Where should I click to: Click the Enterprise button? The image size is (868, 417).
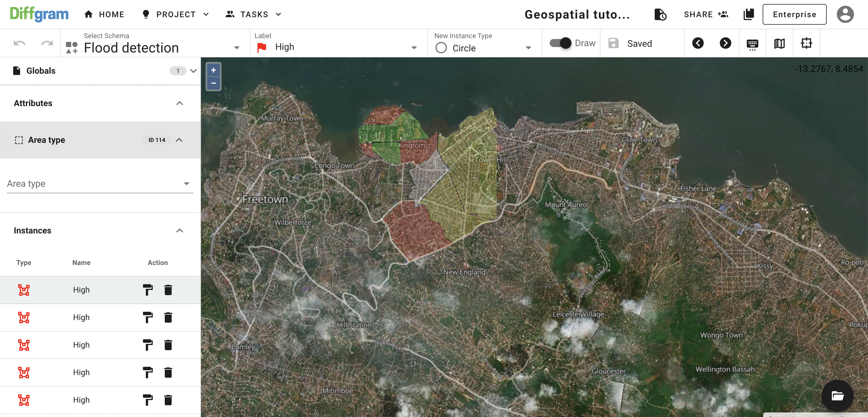(794, 14)
